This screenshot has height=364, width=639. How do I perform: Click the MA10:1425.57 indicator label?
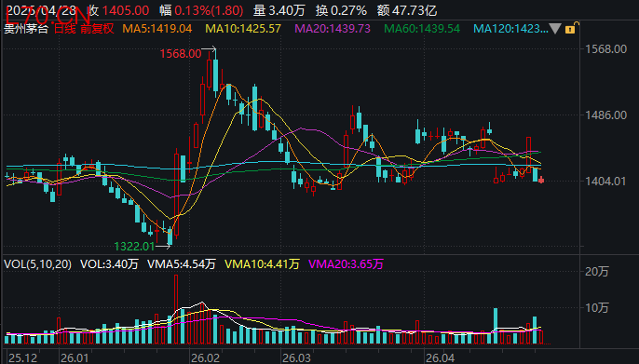coord(243,29)
